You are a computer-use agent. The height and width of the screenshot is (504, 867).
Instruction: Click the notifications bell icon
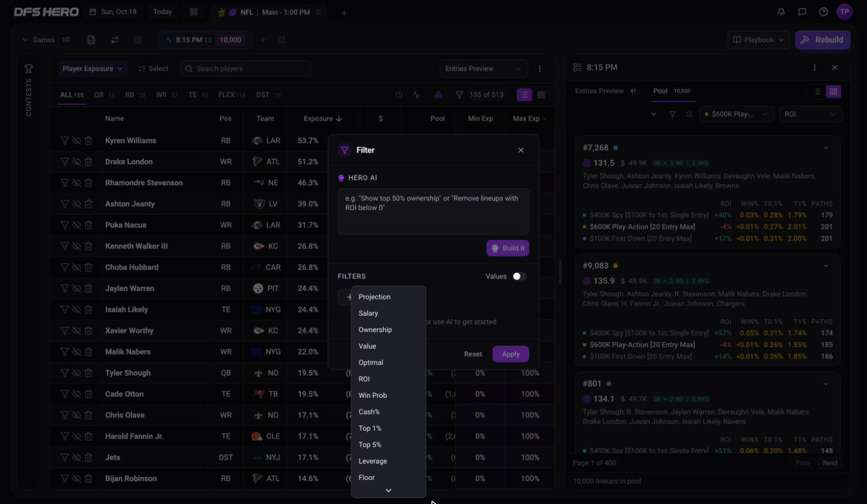(x=781, y=11)
